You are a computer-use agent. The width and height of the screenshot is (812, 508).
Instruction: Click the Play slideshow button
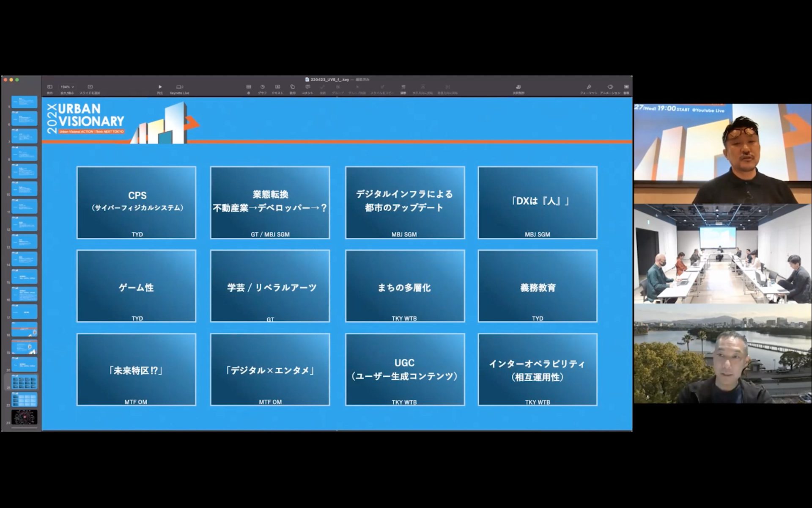tap(160, 88)
